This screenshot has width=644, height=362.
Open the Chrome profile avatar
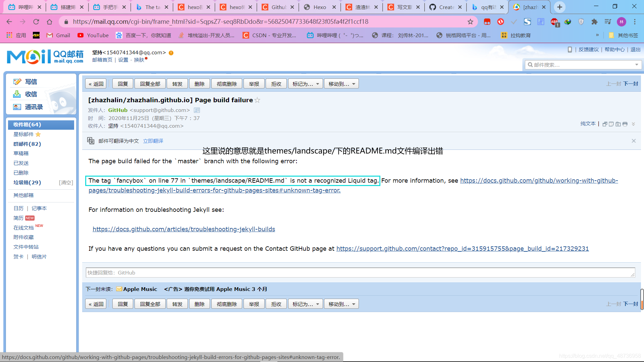[621, 22]
